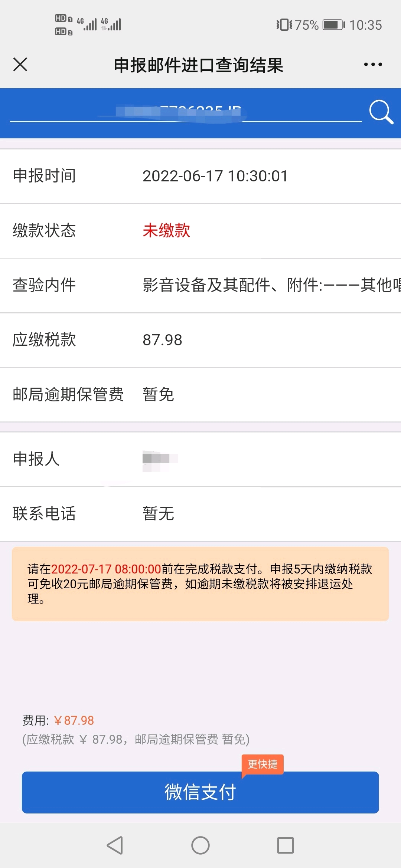Tap the 查验内件 contents row
Screen dimensions: 401x868
tap(200, 285)
